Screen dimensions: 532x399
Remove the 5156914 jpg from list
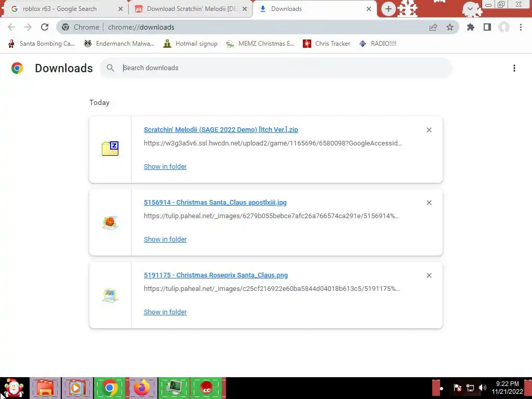429,203
